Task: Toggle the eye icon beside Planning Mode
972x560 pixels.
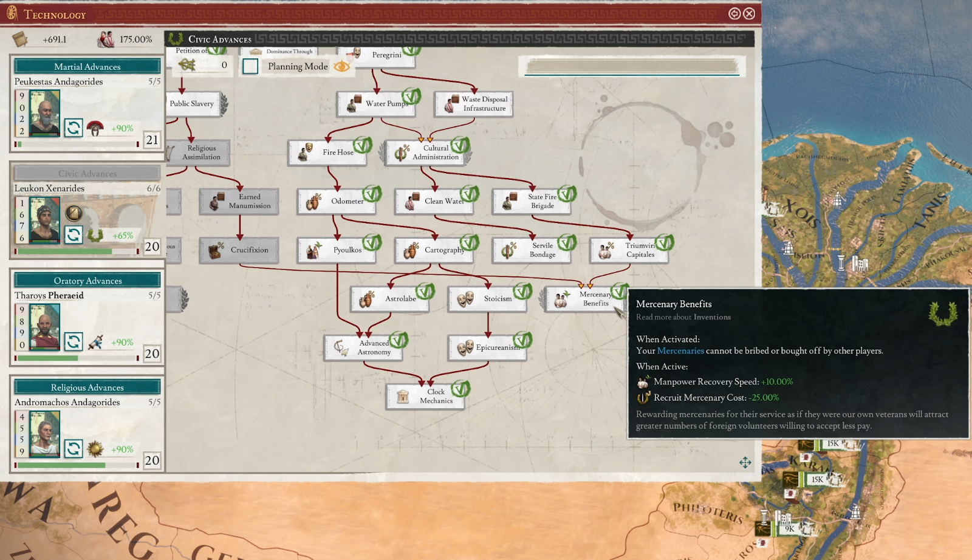Action: click(342, 66)
